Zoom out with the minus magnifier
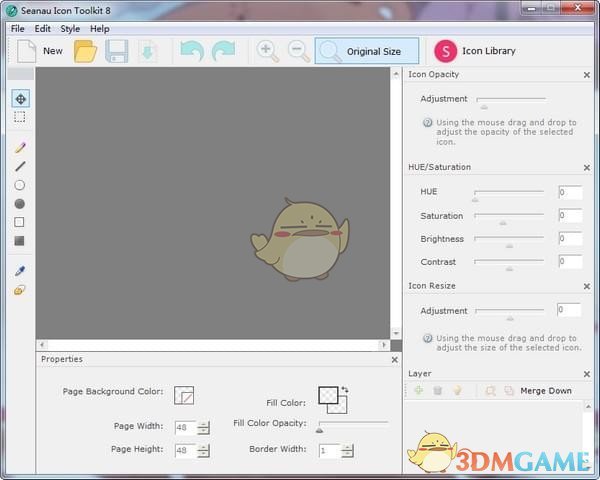This screenshot has height=480, width=600. pyautogui.click(x=298, y=51)
